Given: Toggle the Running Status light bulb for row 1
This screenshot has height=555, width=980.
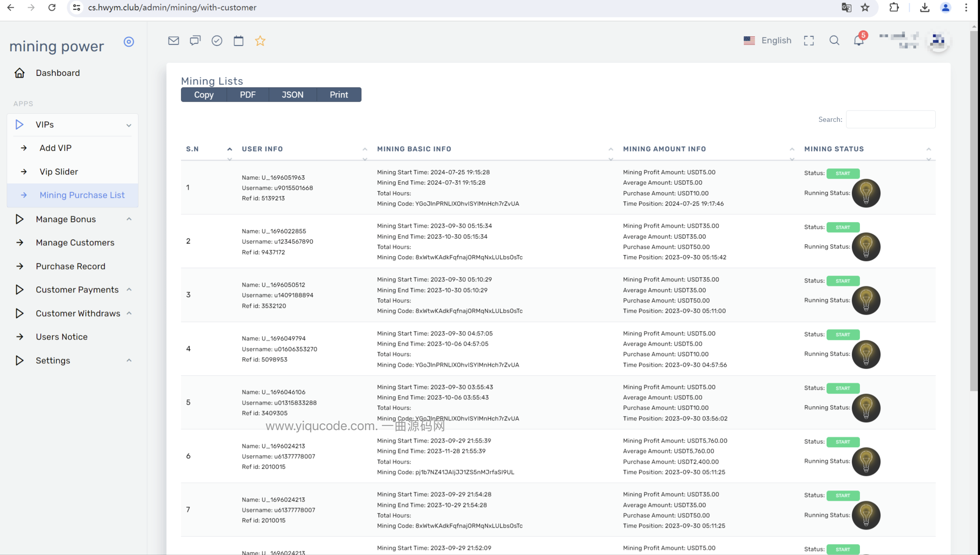Looking at the screenshot, I should coord(865,193).
